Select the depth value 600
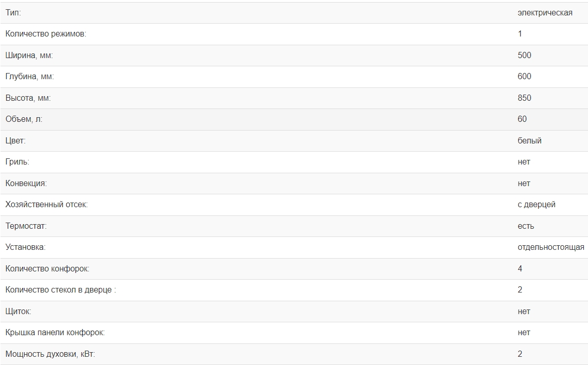Viewport: 588px width, 365px height. [x=524, y=77]
